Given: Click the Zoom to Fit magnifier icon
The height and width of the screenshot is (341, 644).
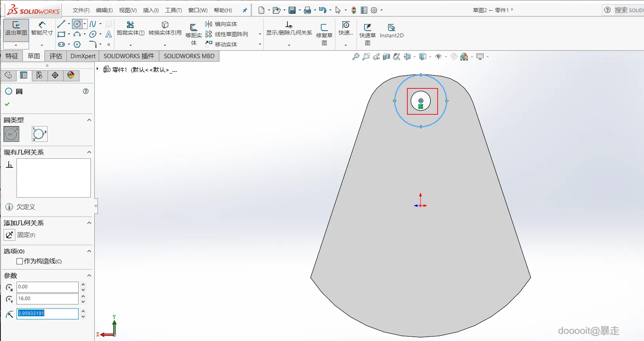Looking at the screenshot, I should pyautogui.click(x=355, y=57).
